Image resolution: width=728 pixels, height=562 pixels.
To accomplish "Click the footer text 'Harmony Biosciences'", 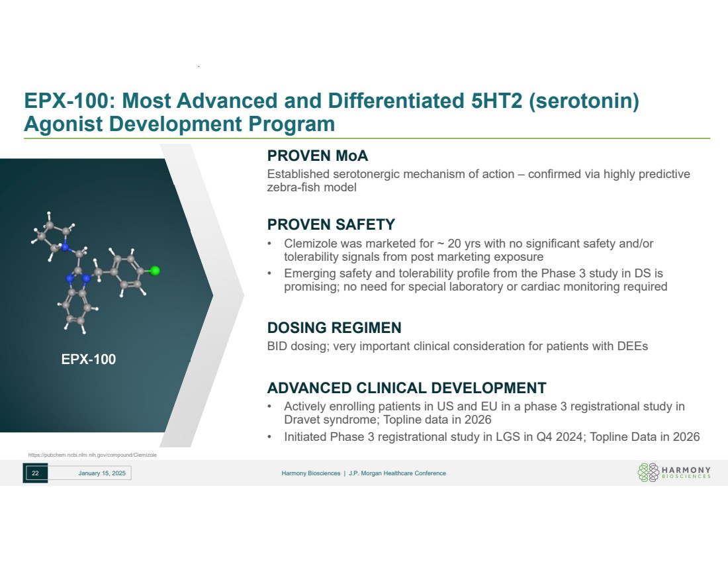I will coord(310,473).
